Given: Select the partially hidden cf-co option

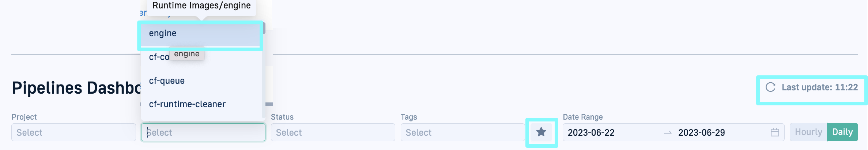Looking at the screenshot, I should 158,57.
